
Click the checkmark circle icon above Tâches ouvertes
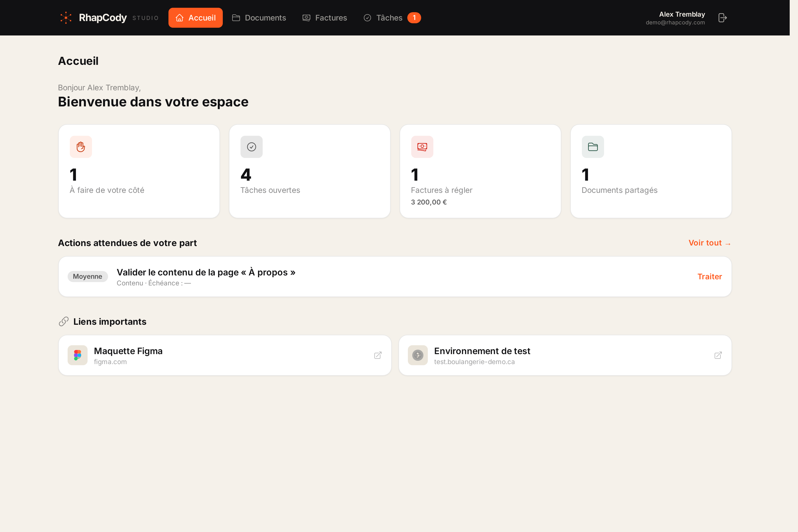pyautogui.click(x=251, y=147)
